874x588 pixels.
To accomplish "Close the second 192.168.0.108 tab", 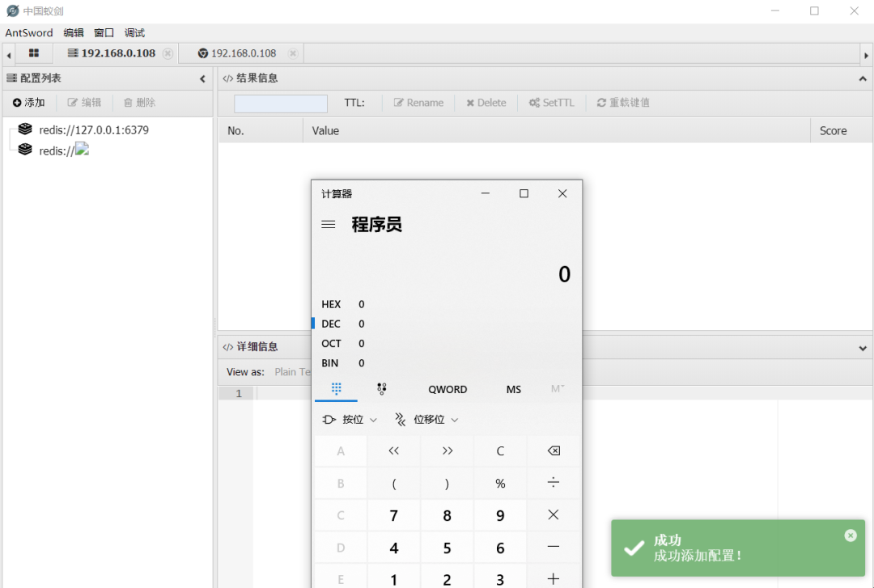I will point(293,53).
